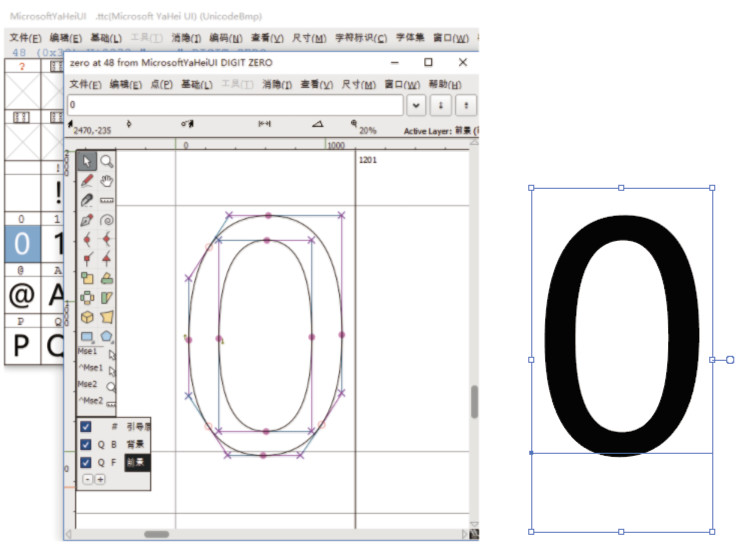Click the plus button to add layer
This screenshot has height=545, width=750.
[99, 479]
